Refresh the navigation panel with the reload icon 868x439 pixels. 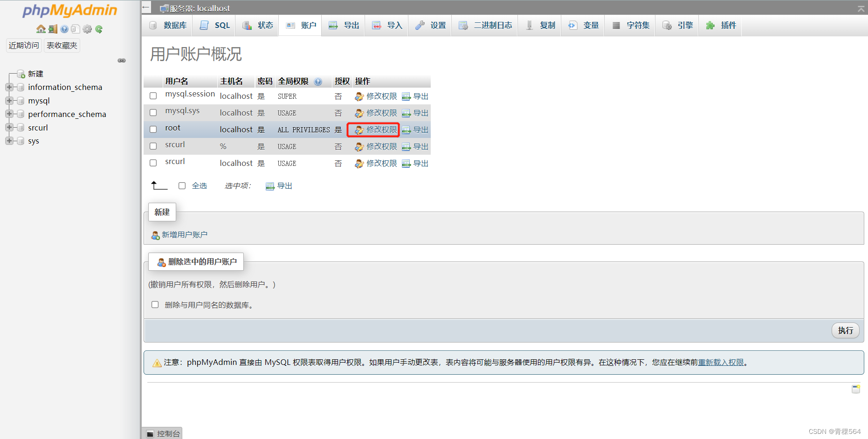click(x=99, y=29)
